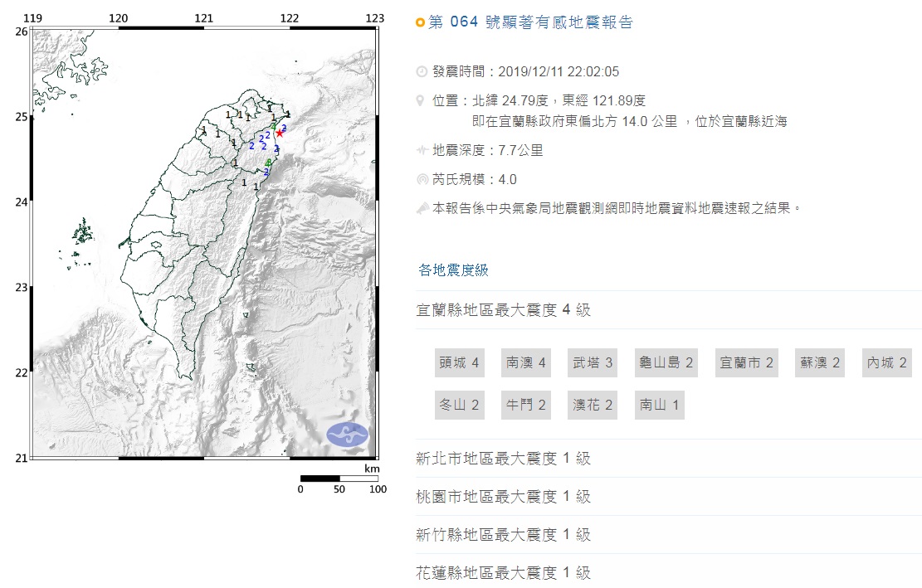Click the 芮氏規模:4.0 text
This screenshot has height=588, width=922.
point(475,179)
